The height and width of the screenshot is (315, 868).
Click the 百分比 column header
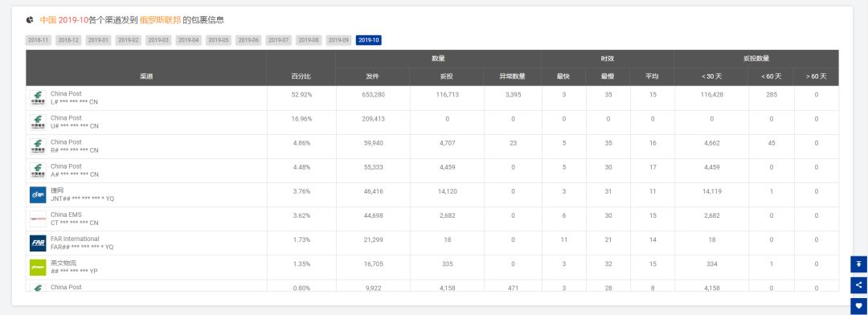301,76
